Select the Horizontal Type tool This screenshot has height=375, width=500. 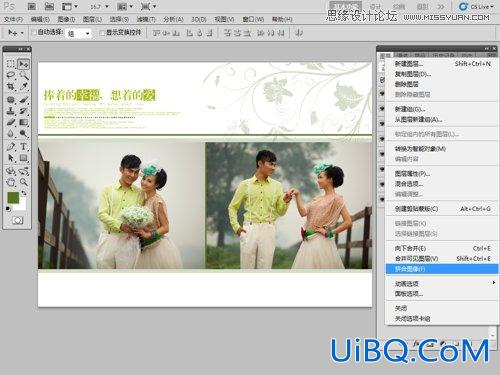click(23, 146)
